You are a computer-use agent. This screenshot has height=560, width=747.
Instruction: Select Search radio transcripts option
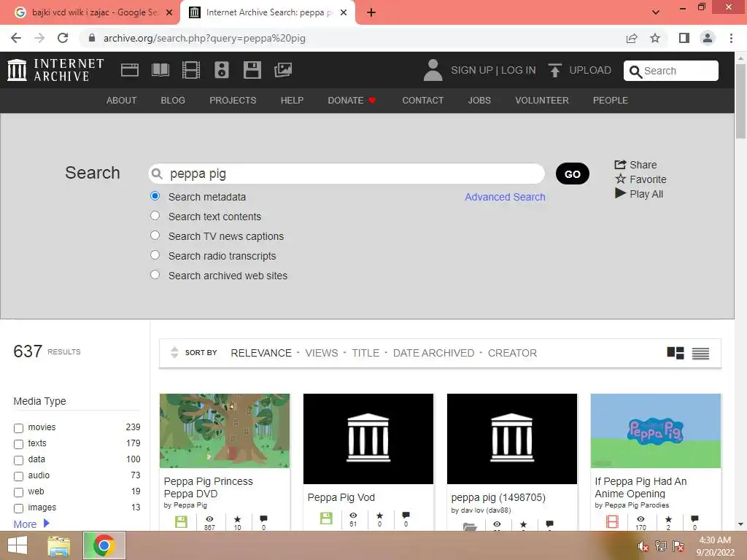click(155, 254)
